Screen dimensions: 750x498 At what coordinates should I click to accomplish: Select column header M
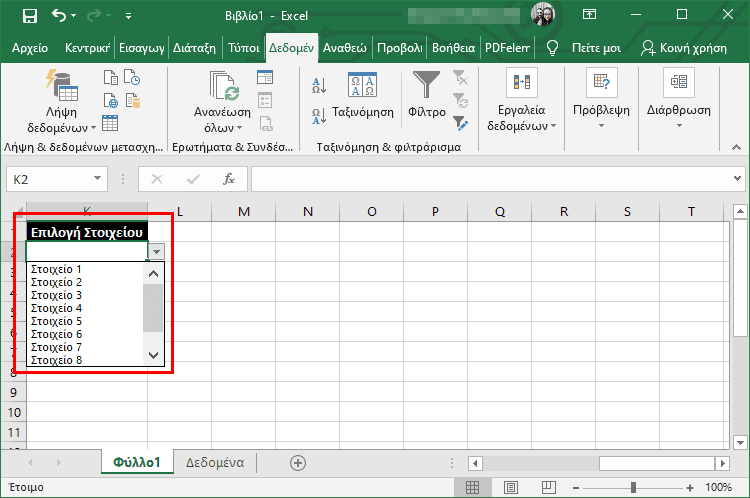(x=243, y=211)
